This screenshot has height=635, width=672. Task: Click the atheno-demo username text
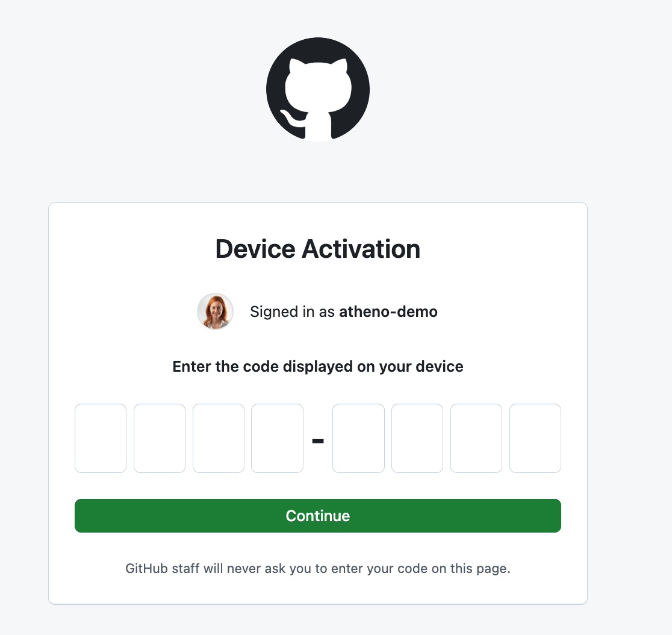click(388, 311)
